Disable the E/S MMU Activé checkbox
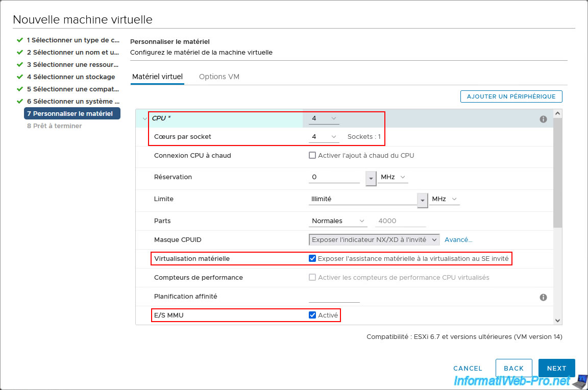Screen dimensions: 588x390 click(x=312, y=315)
